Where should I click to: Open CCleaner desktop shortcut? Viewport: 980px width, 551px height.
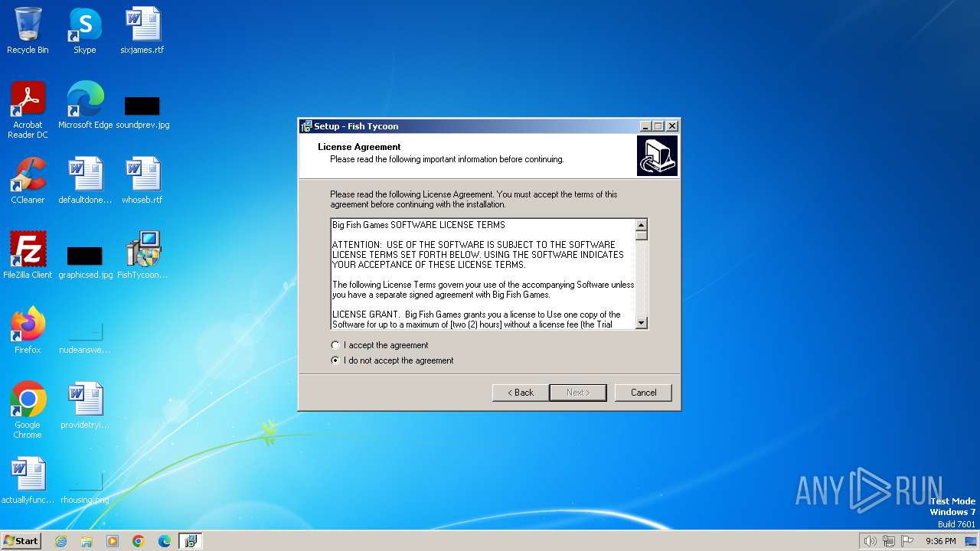pyautogui.click(x=28, y=181)
